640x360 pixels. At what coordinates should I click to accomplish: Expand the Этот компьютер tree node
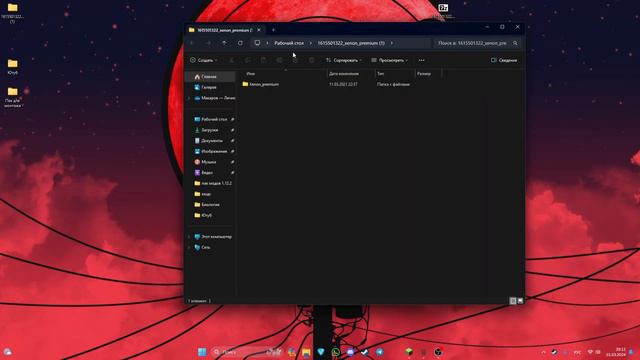[x=189, y=237]
